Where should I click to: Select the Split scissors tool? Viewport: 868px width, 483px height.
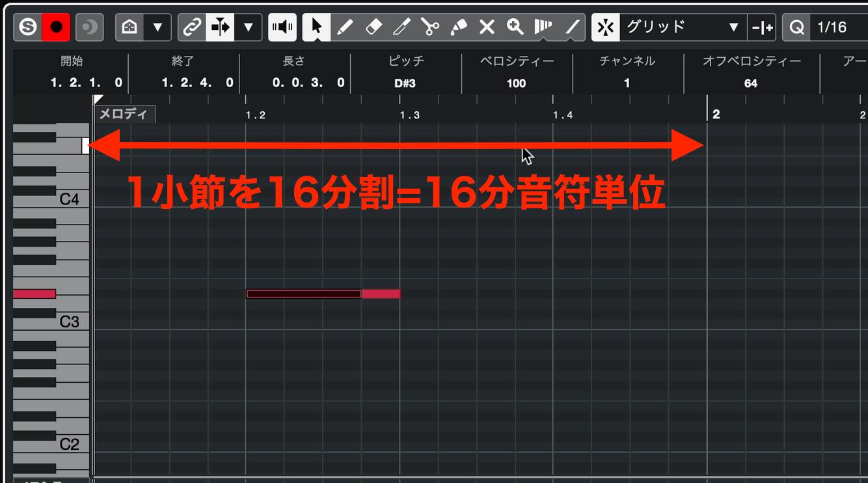(430, 27)
